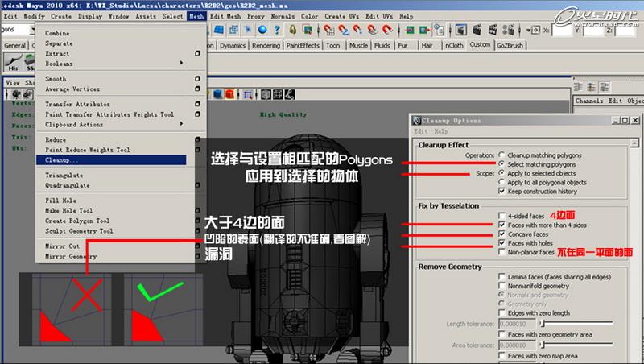Click the input connections icon
The image size is (644, 364).
[410, 30]
